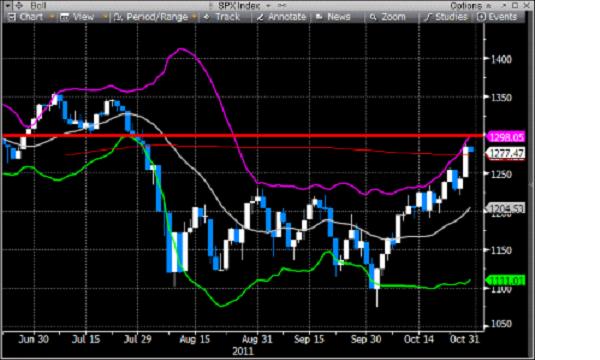Click the 2011 year label
Image resolution: width=600 pixels, height=360 pixels.
243,351
